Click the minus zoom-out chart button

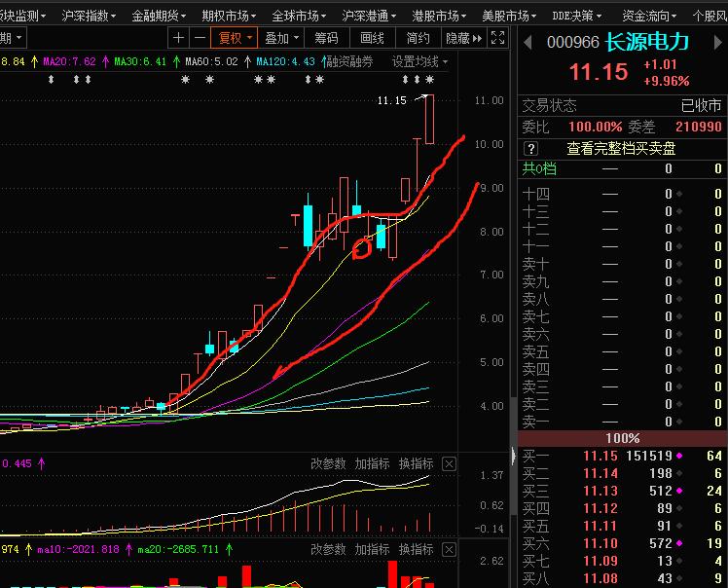200,38
